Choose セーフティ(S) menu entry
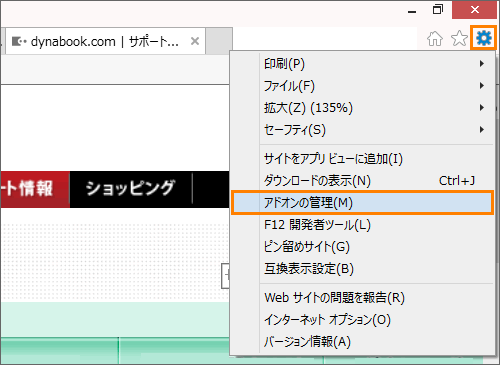 tap(362, 130)
